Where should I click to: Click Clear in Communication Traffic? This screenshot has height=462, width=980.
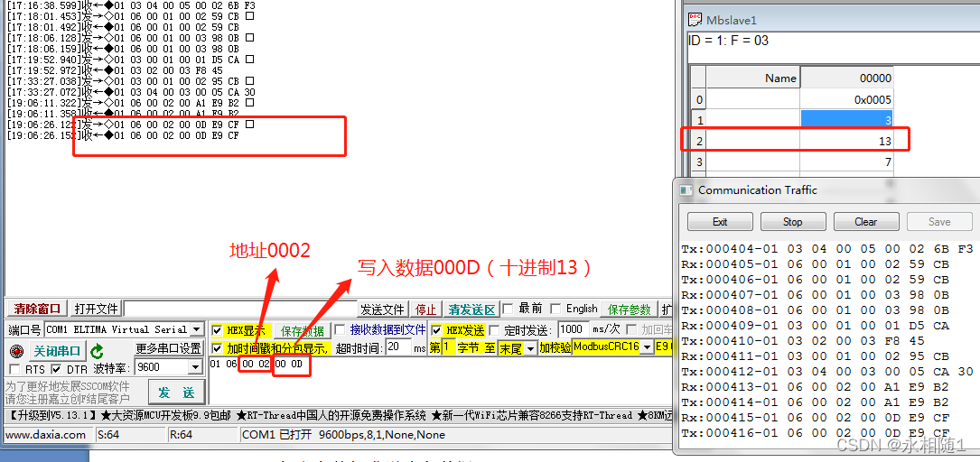(865, 222)
